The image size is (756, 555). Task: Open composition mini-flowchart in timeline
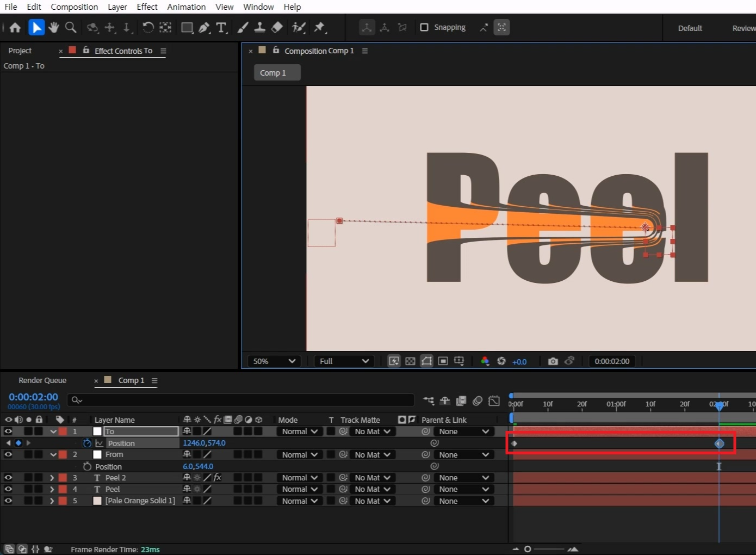point(429,401)
